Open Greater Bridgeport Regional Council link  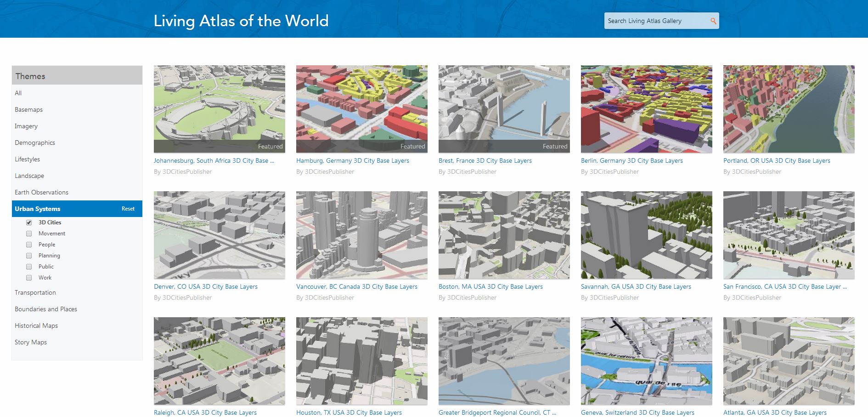(497, 412)
